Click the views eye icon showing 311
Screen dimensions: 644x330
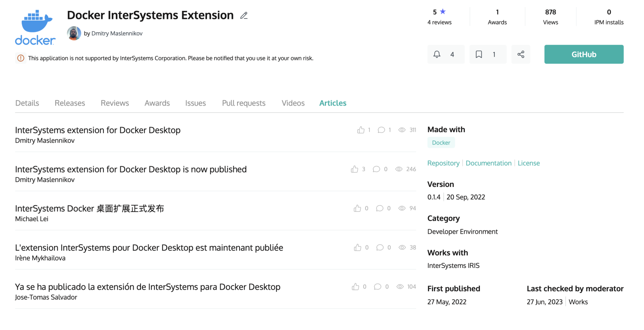pyautogui.click(x=402, y=130)
